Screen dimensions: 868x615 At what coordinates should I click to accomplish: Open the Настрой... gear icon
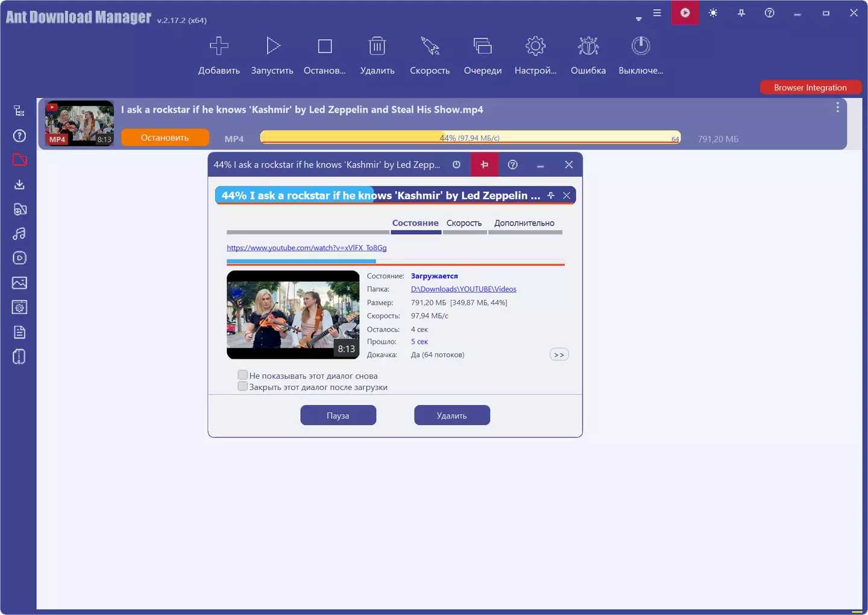[x=535, y=46]
